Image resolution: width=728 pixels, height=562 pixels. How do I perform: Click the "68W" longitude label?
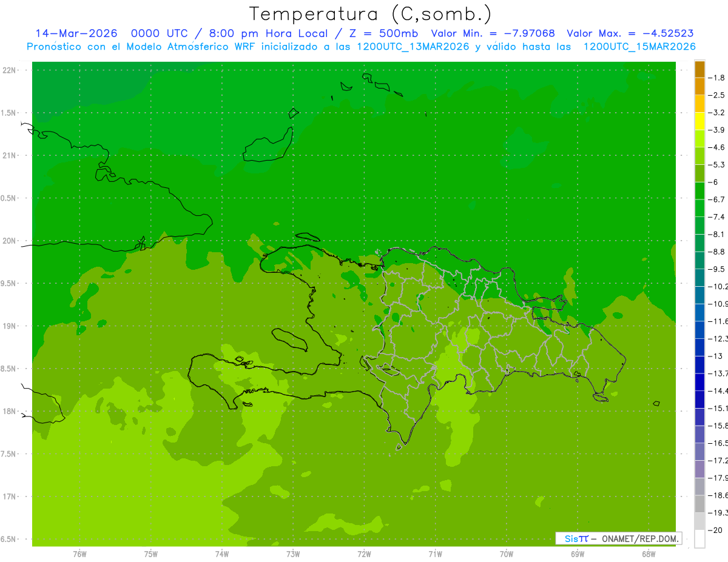pyautogui.click(x=648, y=554)
